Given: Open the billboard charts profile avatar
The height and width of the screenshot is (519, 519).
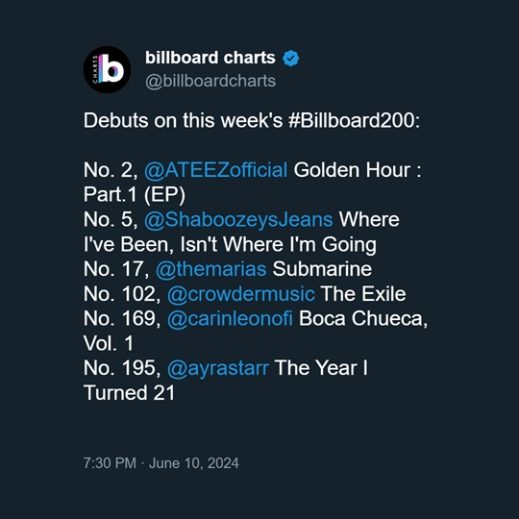Looking at the screenshot, I should point(107,69).
